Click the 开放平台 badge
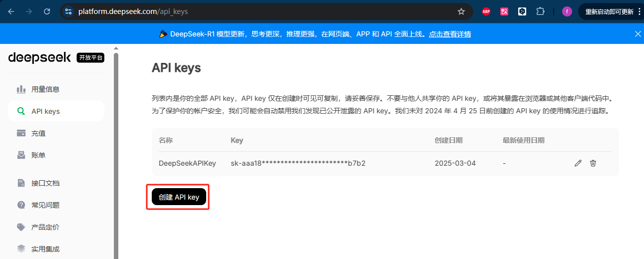Screen dimensions: 644x259 tap(90, 58)
